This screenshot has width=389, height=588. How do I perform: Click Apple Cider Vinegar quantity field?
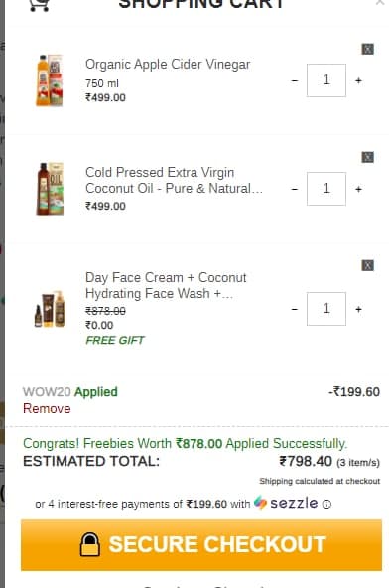tap(326, 80)
